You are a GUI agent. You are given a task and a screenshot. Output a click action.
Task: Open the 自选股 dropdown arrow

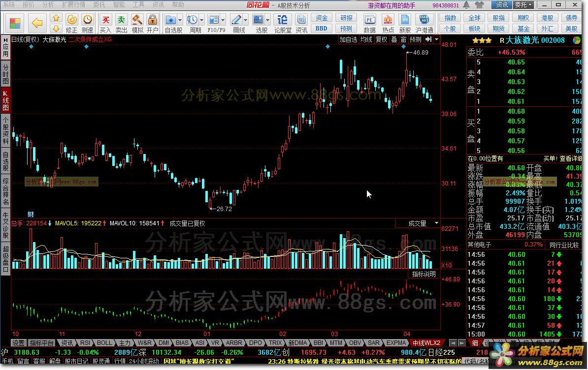pos(180,20)
